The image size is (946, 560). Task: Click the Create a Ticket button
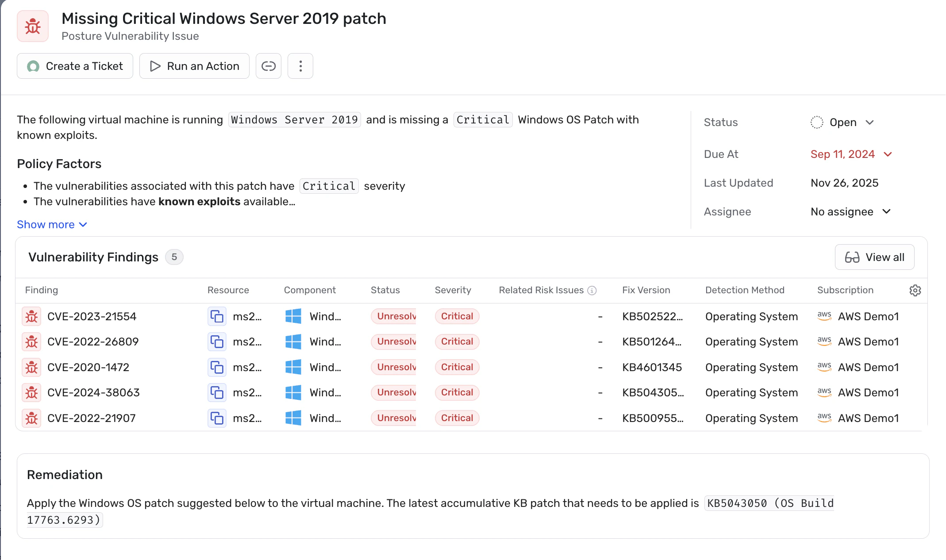coord(75,66)
